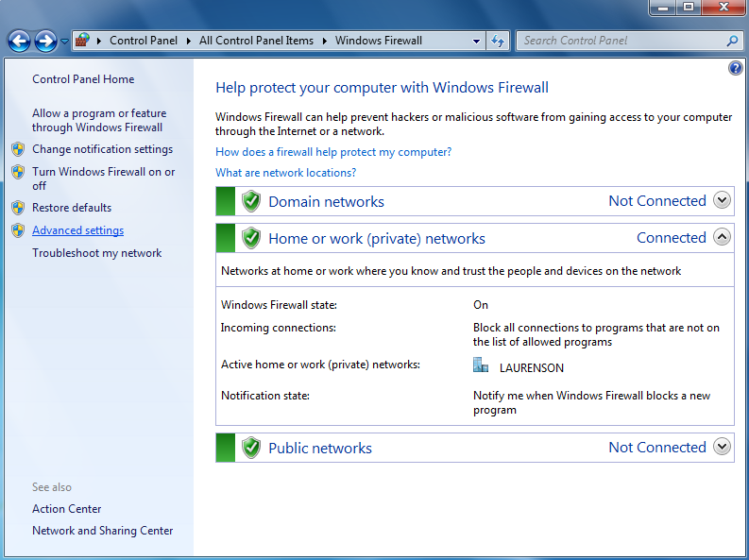Click the firewall icon in address bar
This screenshot has height=560, width=749.
(x=82, y=40)
